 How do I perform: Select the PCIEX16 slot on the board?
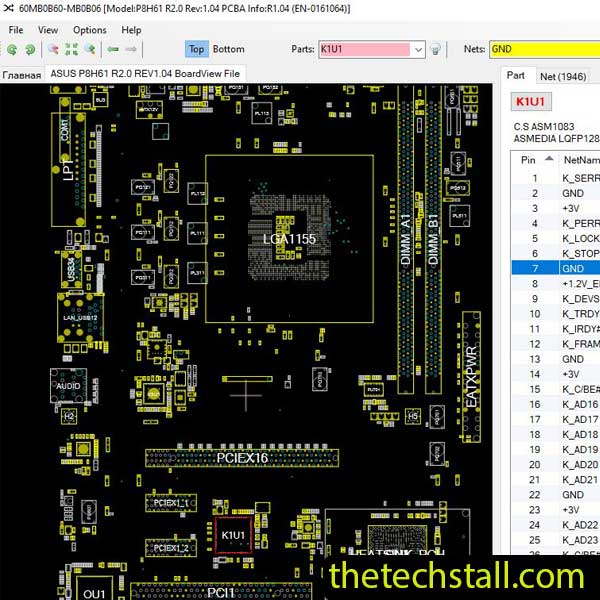242,458
